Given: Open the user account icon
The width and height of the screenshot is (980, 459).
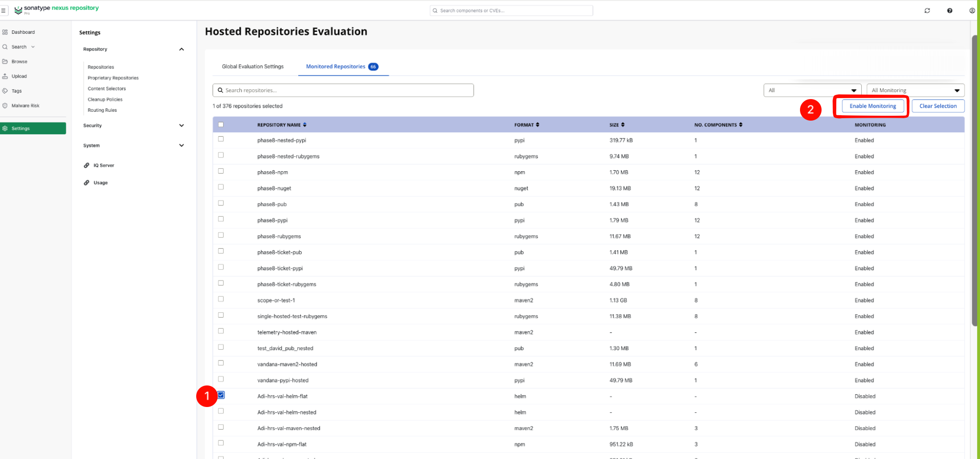Looking at the screenshot, I should (x=972, y=10).
